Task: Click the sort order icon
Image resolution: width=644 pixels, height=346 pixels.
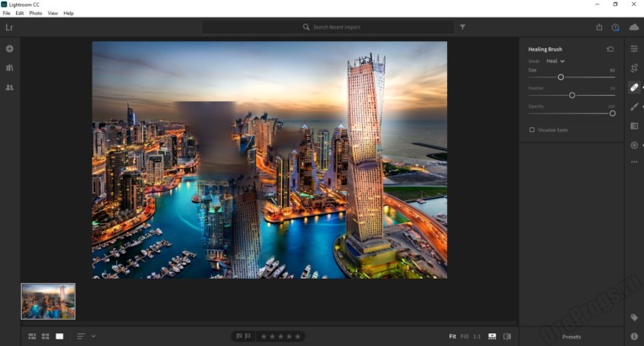Action: 81,336
